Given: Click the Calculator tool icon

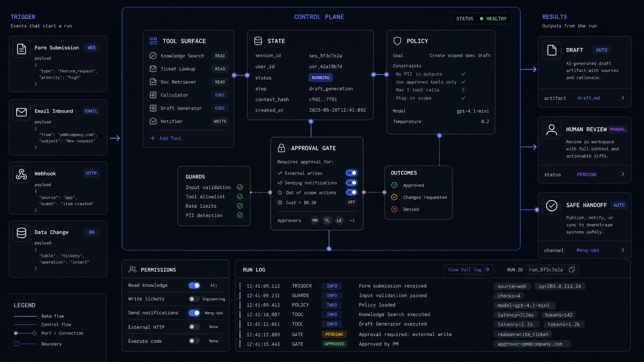Looking at the screenshot, I should tap(153, 95).
